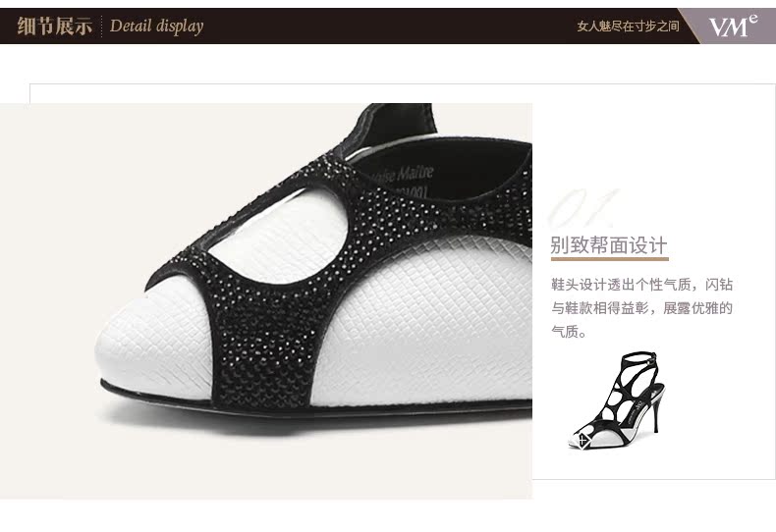Click the brand label inside the shoe
Image resolution: width=776 pixels, height=532 pixels.
404,179
